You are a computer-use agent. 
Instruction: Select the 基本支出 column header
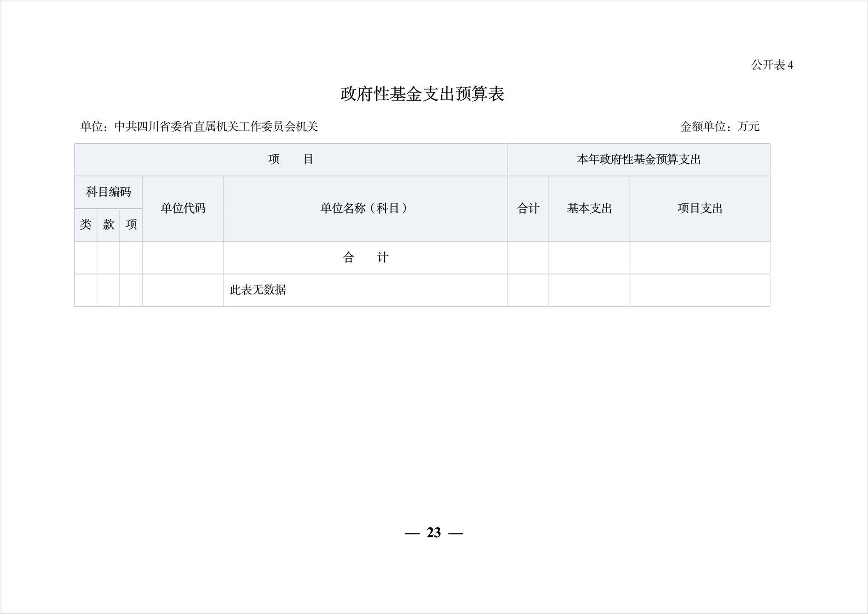click(589, 208)
